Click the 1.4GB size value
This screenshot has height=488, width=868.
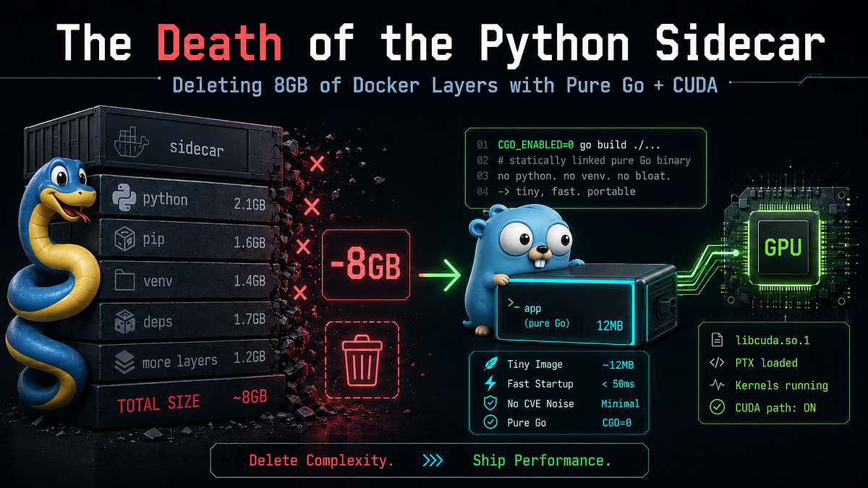point(250,281)
